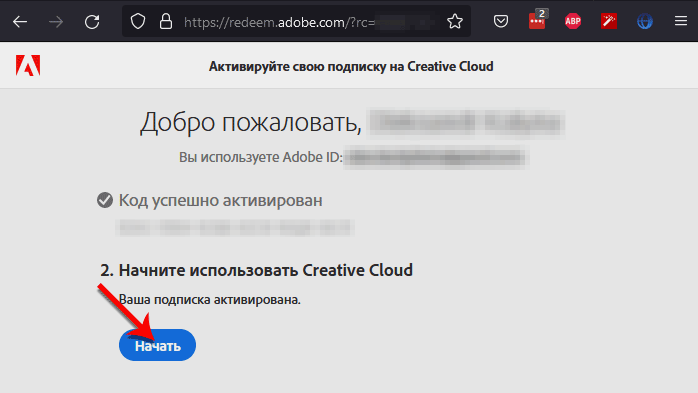Screen dimensions: 698x393
Task: Open the red magic wand extension
Action: 609,21
